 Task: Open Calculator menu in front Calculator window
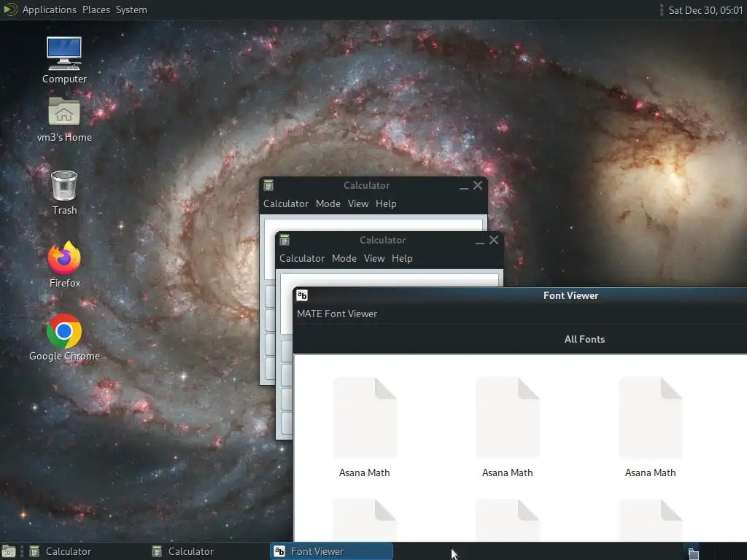(302, 258)
